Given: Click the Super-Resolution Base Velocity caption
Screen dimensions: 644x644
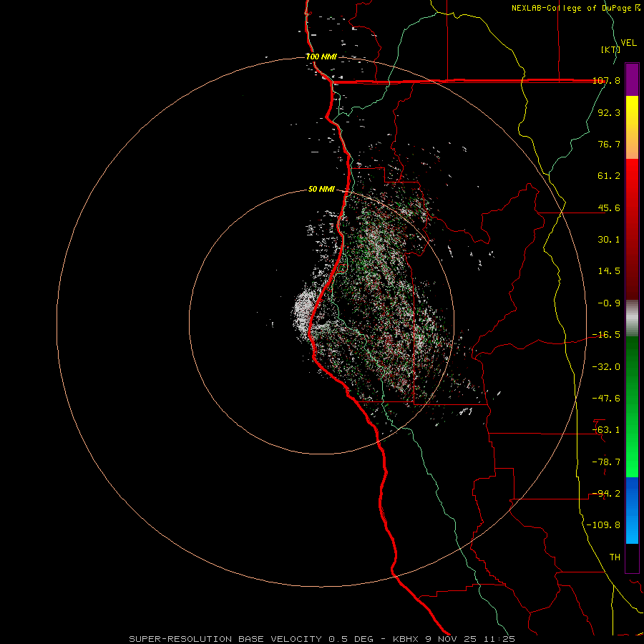Looking at the screenshot, I should coord(322,639).
